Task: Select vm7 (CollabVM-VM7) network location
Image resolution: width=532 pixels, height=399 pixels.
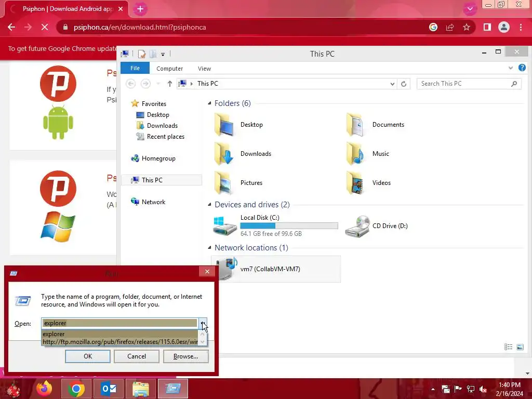Action: tap(275, 269)
